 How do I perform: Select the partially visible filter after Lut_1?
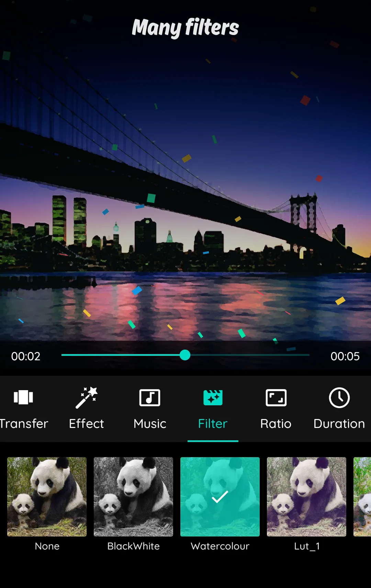tap(362, 497)
